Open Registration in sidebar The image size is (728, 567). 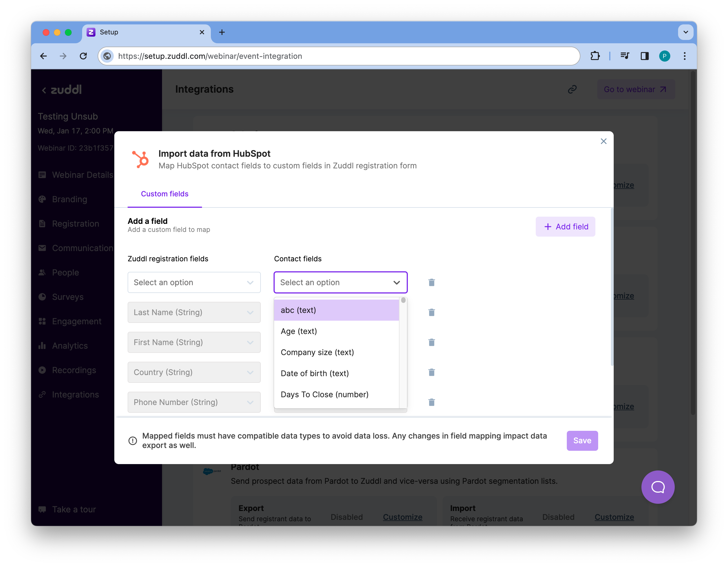click(69, 224)
